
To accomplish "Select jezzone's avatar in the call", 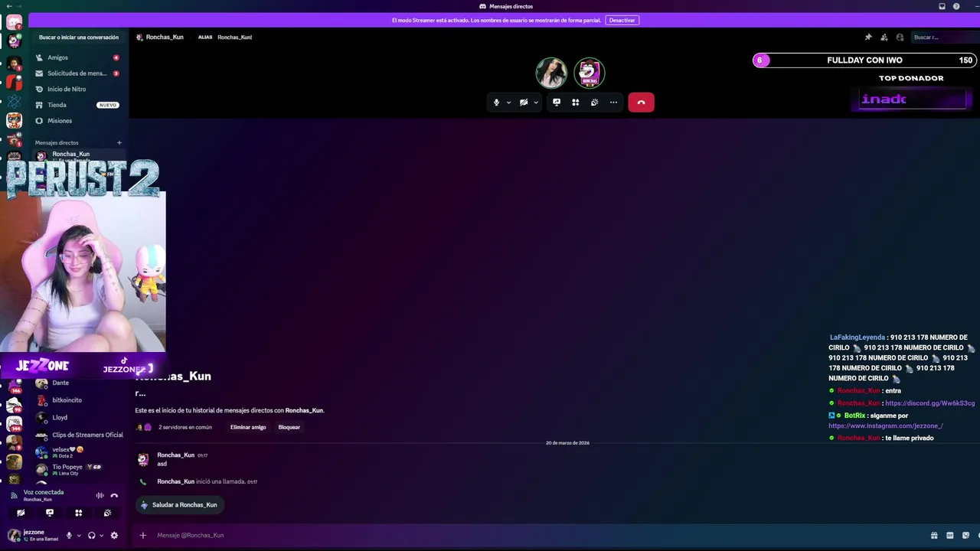I will 551,73.
